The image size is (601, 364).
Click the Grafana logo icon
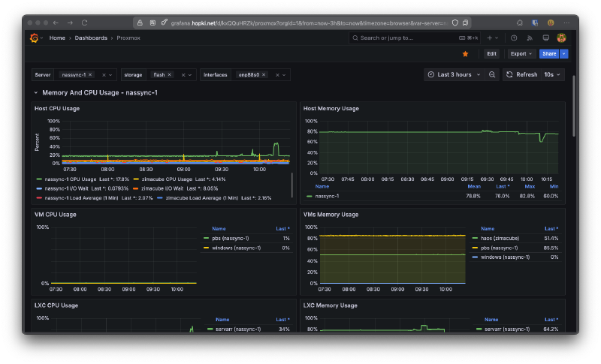click(34, 38)
